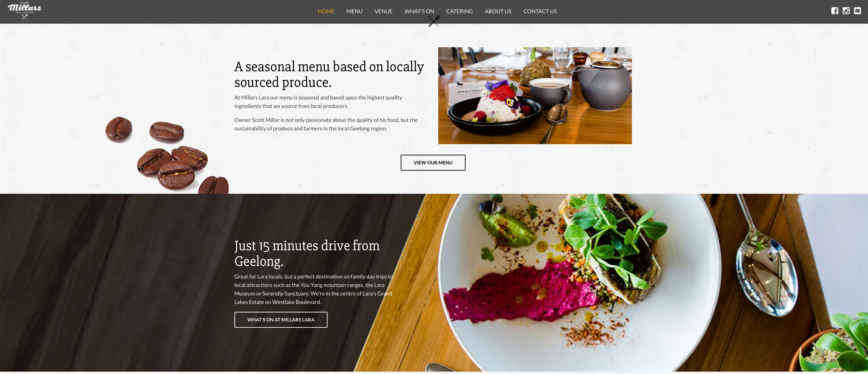868x374 pixels.
Task: Navigate to VENUE
Action: point(383,12)
